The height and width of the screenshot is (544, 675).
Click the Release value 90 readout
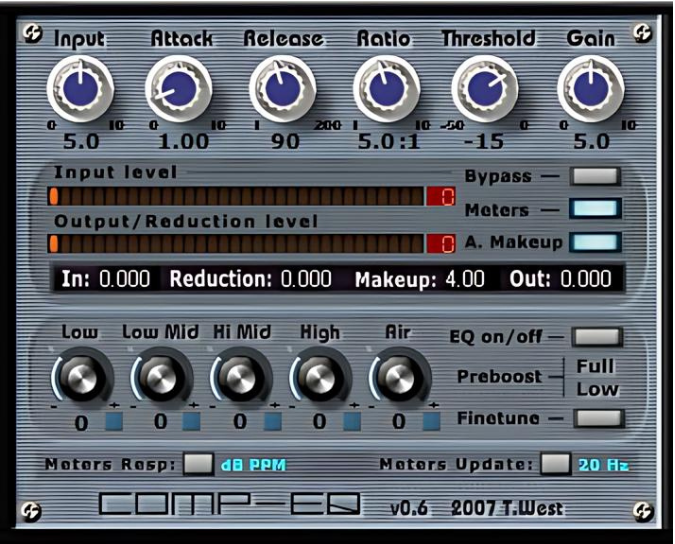(285, 142)
